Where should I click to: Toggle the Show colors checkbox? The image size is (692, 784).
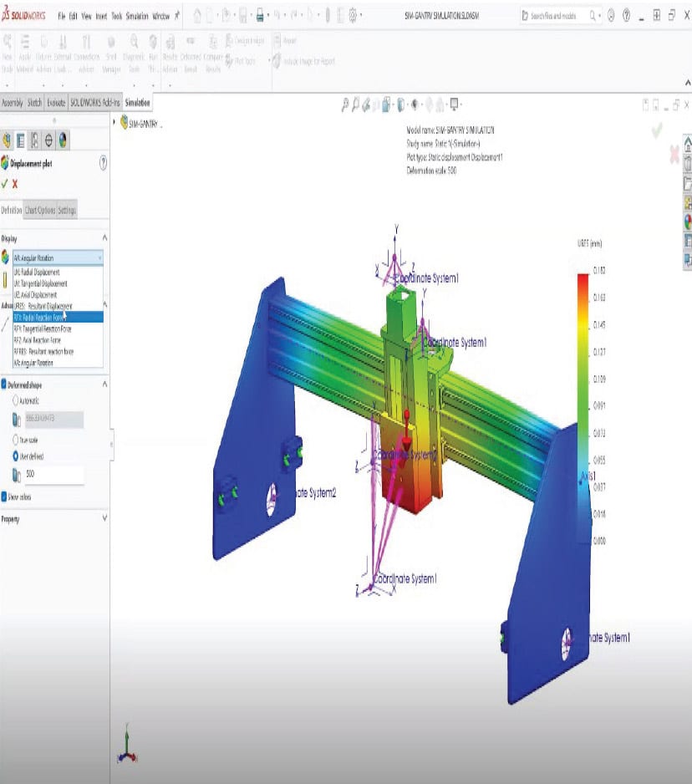pyautogui.click(x=3, y=496)
